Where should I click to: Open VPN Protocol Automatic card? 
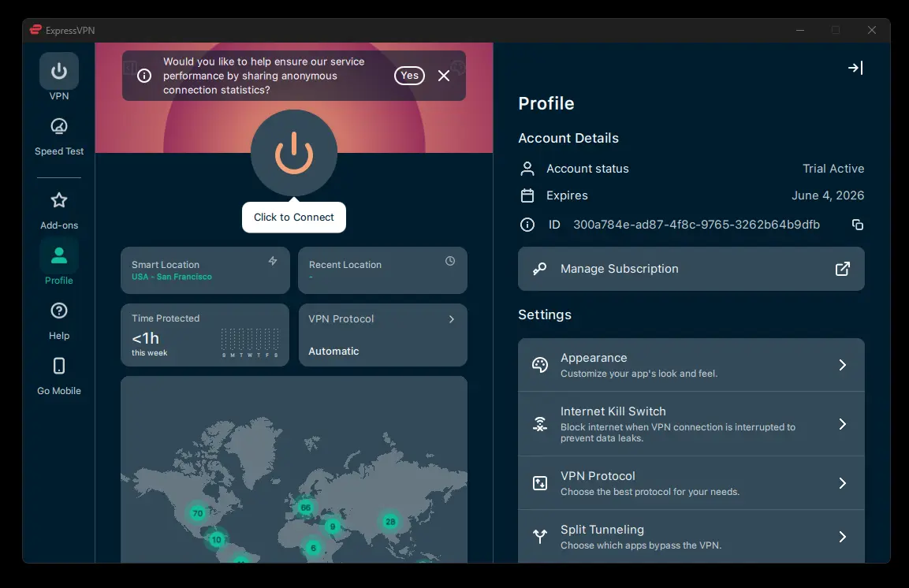(382, 335)
